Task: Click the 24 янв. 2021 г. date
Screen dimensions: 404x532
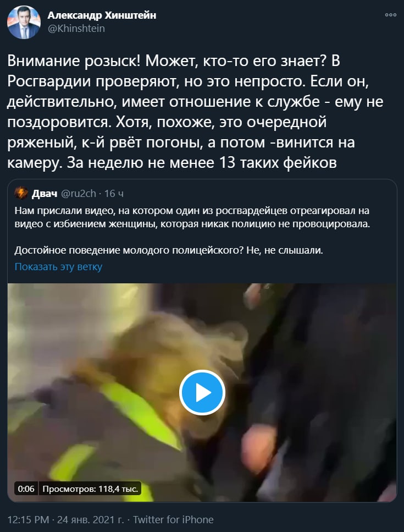Action: pos(91,519)
